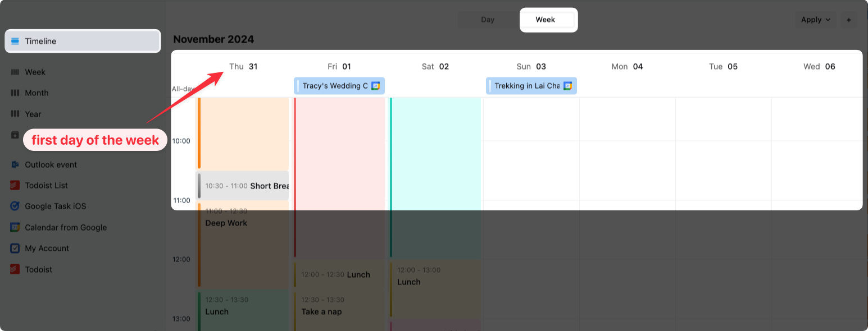Click the Google Calendar badge on Tracy's Wedding
Screen dimensions: 868x331
(376, 86)
